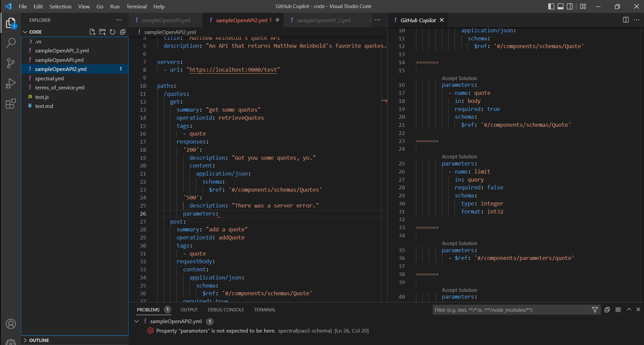The width and height of the screenshot is (644, 345).
Task: Open the Extensions view
Action: [x=11, y=104]
